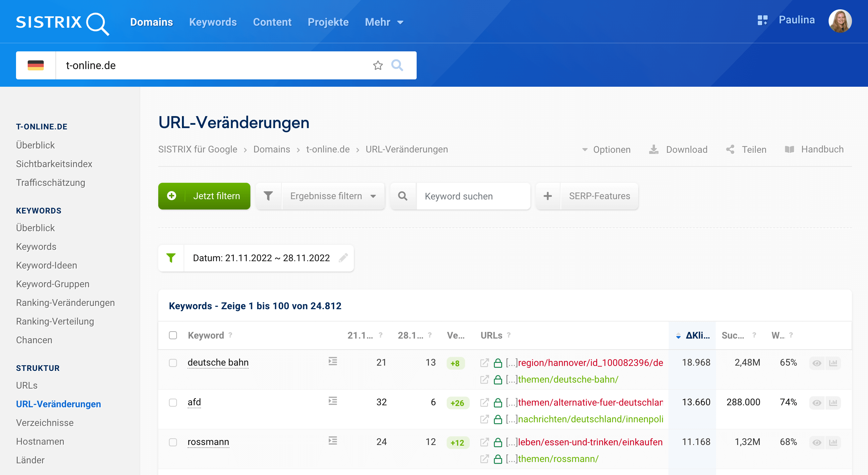Sort by the ΔKli... column
The width and height of the screenshot is (868, 475).
tap(693, 335)
